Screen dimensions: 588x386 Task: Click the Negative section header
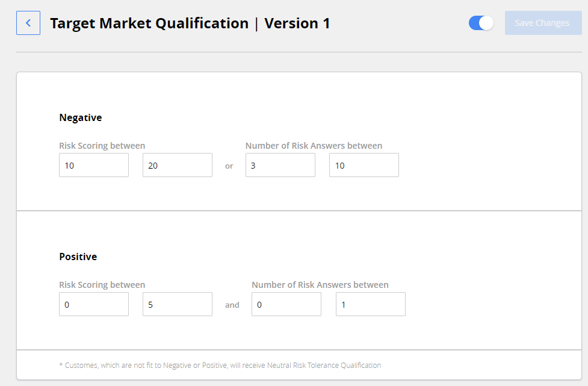pos(80,117)
